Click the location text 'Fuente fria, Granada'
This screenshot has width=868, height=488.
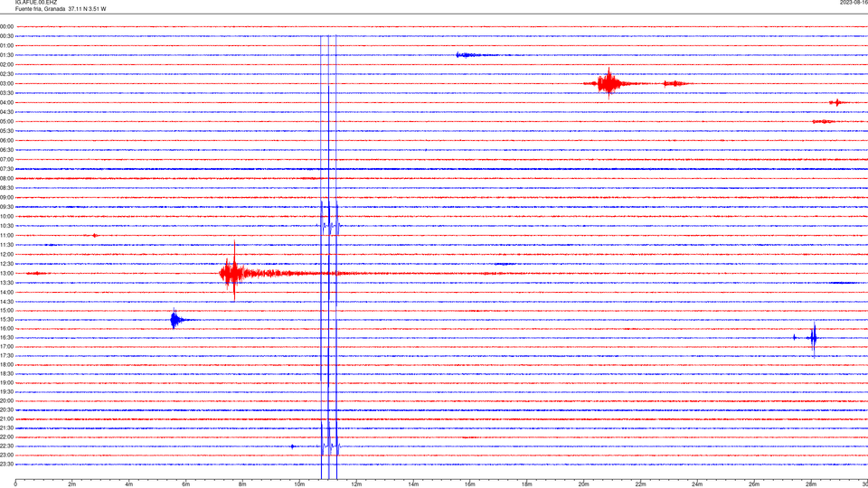(x=40, y=9)
